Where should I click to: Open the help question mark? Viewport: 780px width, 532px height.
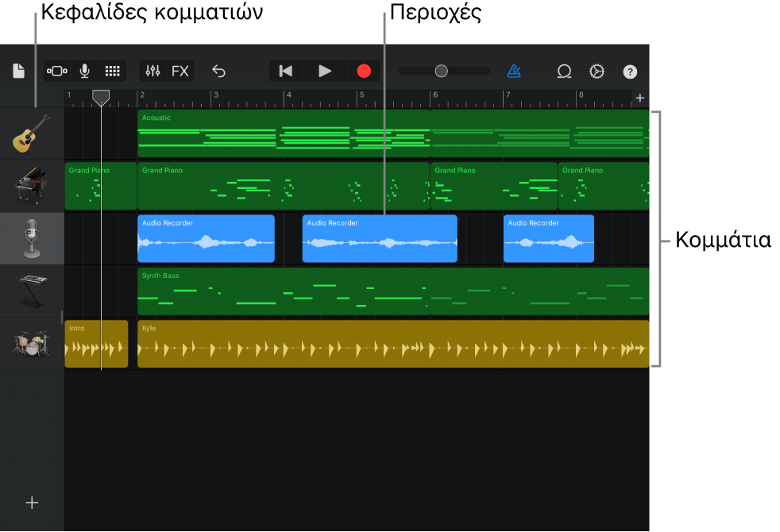(630, 71)
